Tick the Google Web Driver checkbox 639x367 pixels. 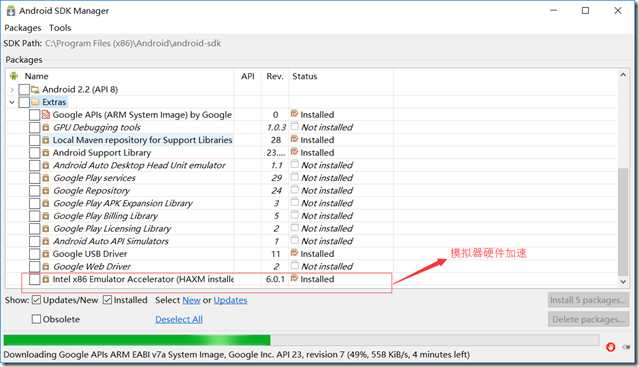35,266
